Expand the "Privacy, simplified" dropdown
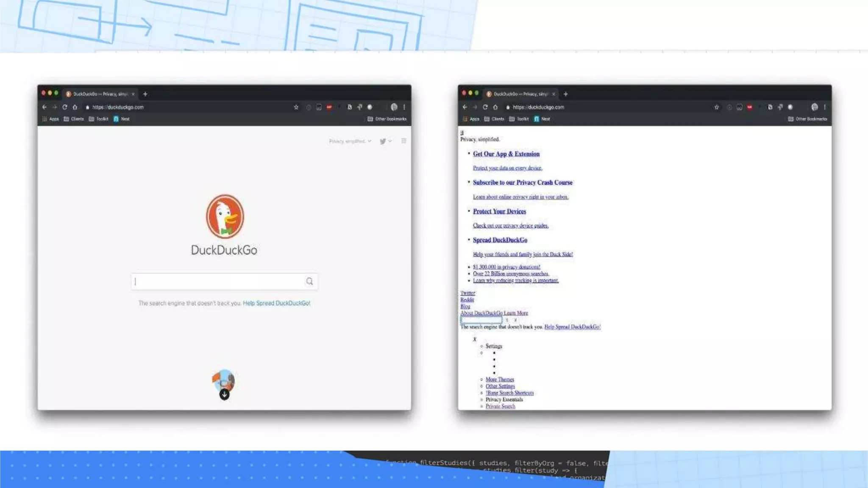The height and width of the screenshot is (488, 868). tap(350, 141)
